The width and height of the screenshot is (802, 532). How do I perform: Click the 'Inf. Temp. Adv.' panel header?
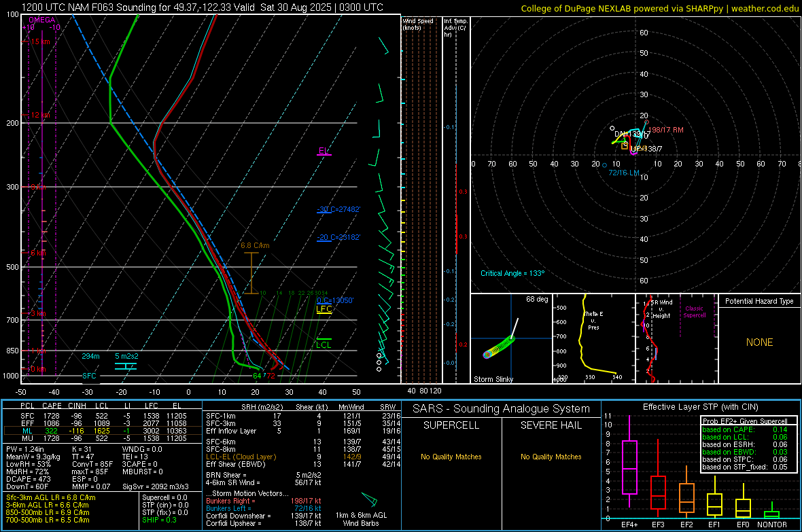click(455, 28)
